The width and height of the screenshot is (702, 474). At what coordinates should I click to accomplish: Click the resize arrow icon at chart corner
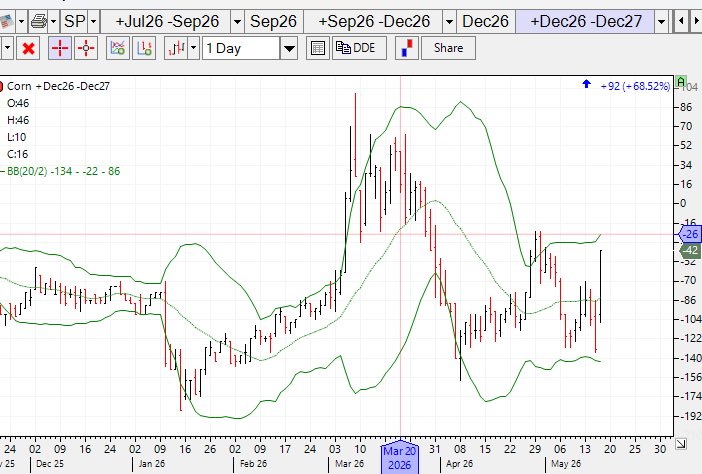(x=681, y=444)
